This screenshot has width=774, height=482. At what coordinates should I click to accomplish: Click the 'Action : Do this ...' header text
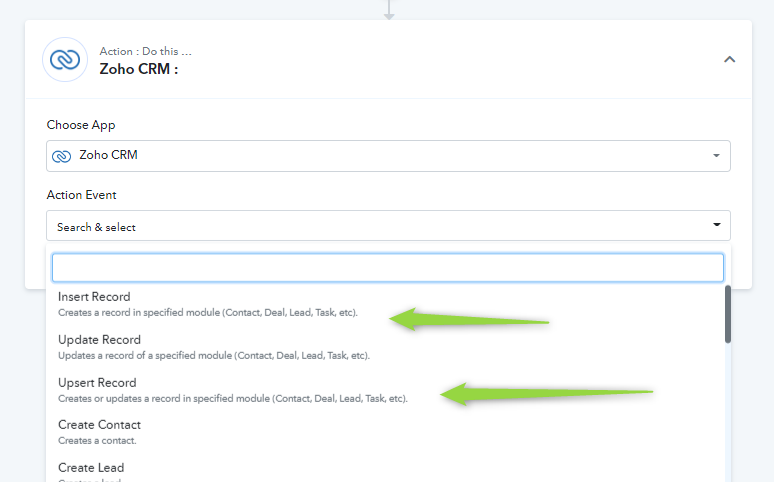145,51
